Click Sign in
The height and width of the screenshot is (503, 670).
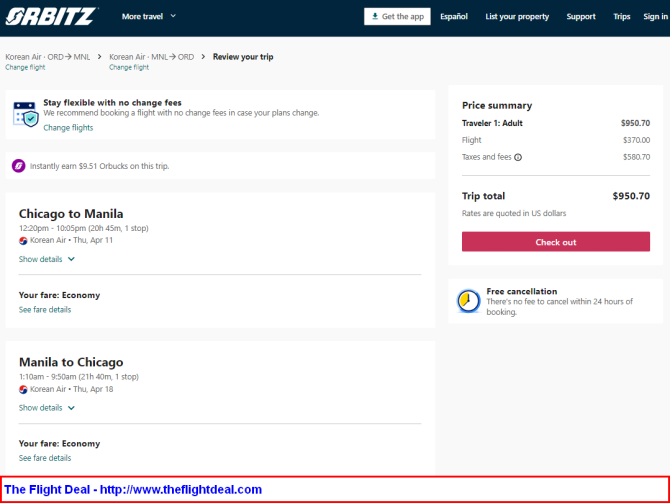click(x=655, y=17)
